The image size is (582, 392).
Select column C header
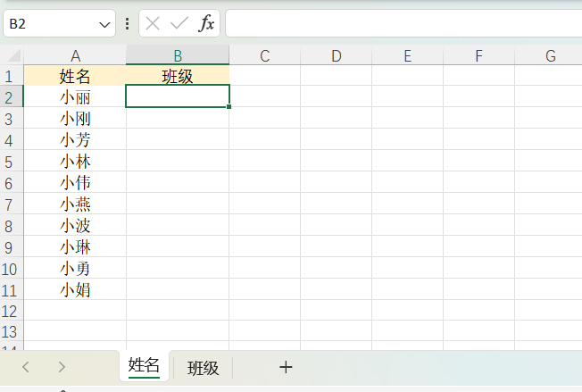[264, 56]
